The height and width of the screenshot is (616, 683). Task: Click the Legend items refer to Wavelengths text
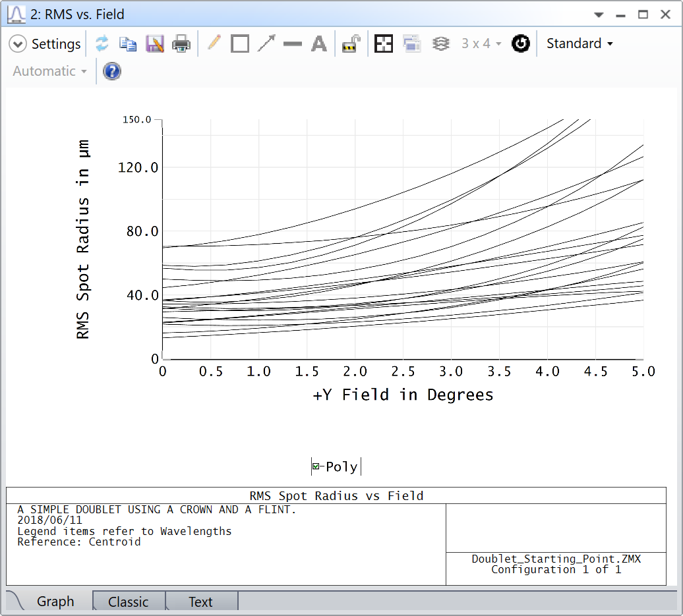pos(124,531)
